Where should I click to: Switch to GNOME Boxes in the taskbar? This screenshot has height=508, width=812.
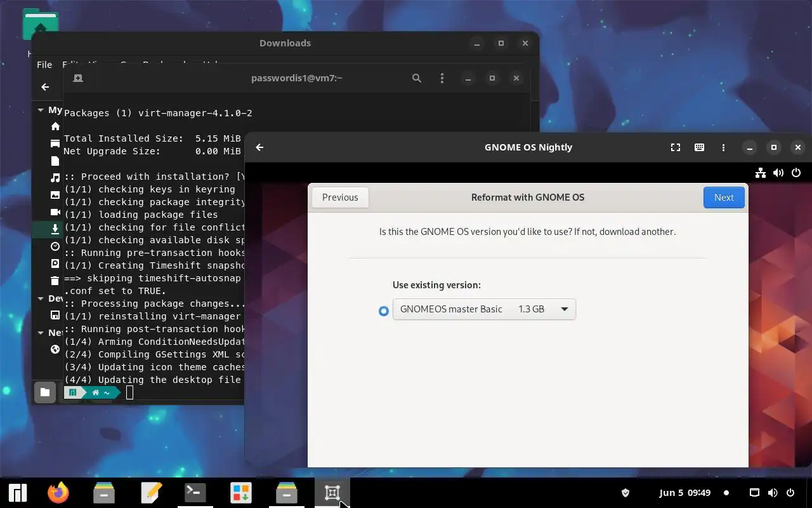coord(332,493)
